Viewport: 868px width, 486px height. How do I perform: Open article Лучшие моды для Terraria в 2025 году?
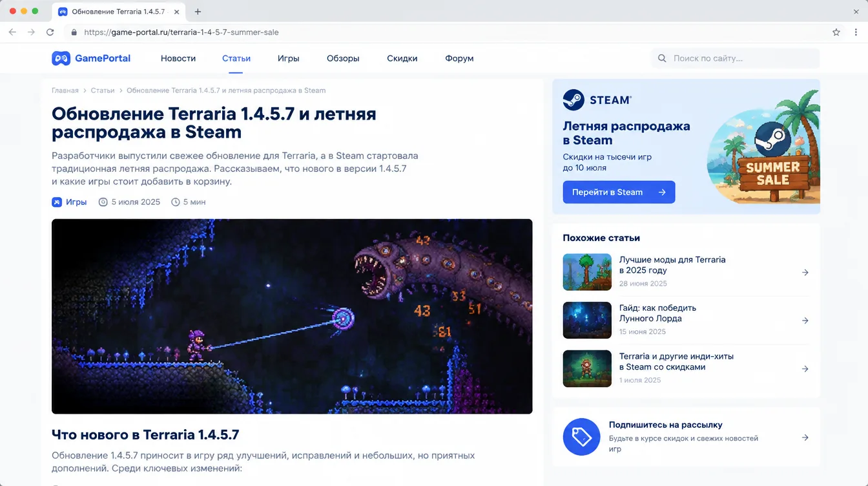tap(672, 265)
